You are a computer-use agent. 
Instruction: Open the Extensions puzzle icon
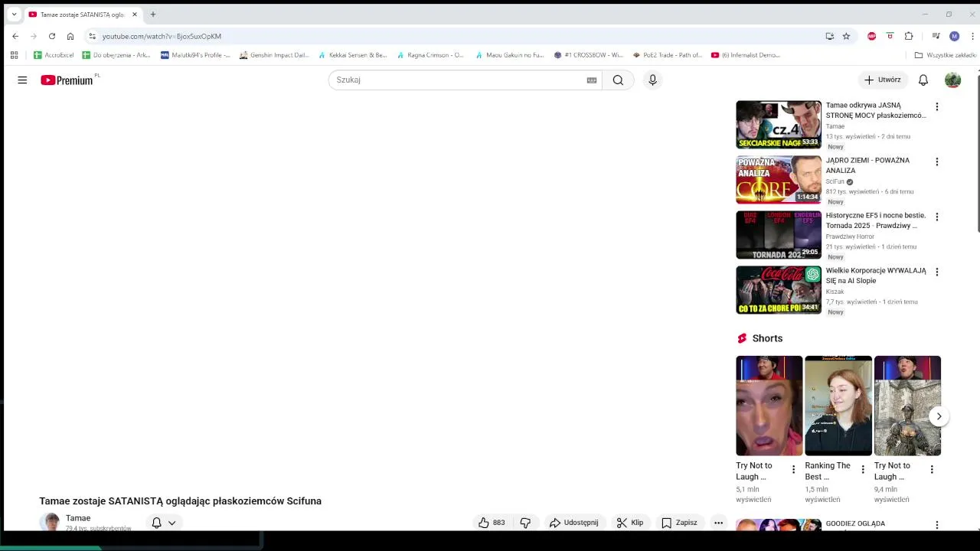909,36
